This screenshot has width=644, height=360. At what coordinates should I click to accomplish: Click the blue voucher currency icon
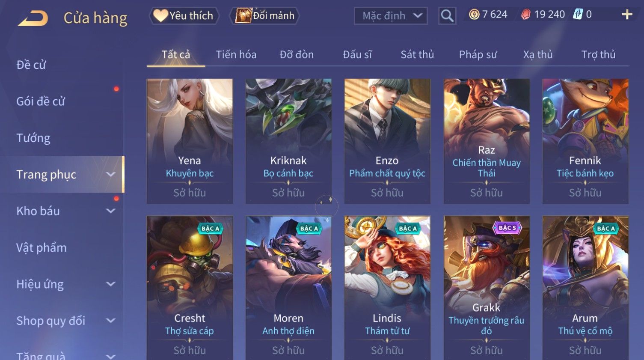[x=578, y=15]
